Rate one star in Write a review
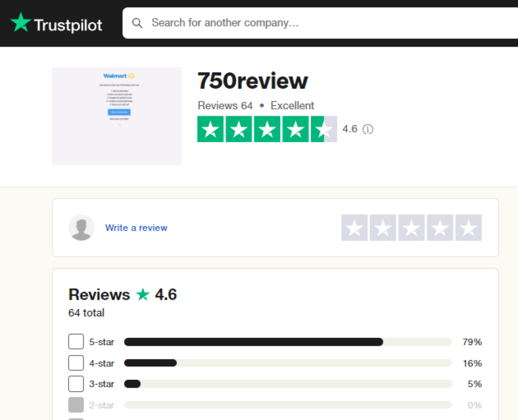Screen dimensions: 518x420 354,227
